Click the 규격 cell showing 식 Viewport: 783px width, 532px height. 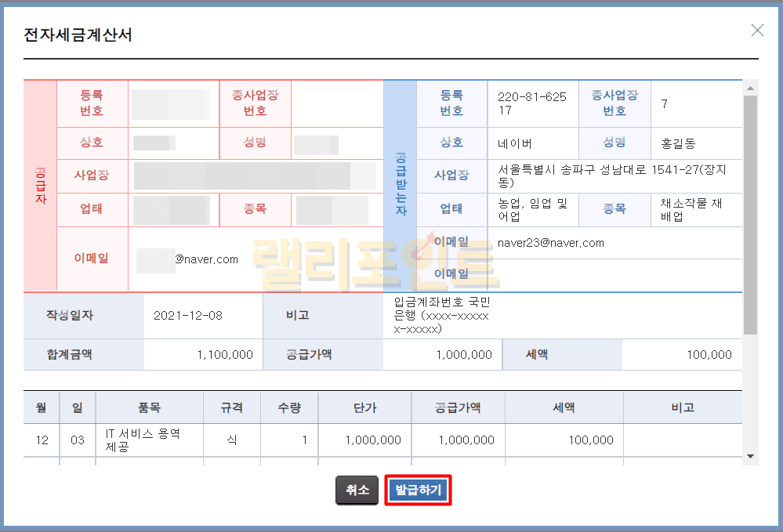tap(232, 440)
